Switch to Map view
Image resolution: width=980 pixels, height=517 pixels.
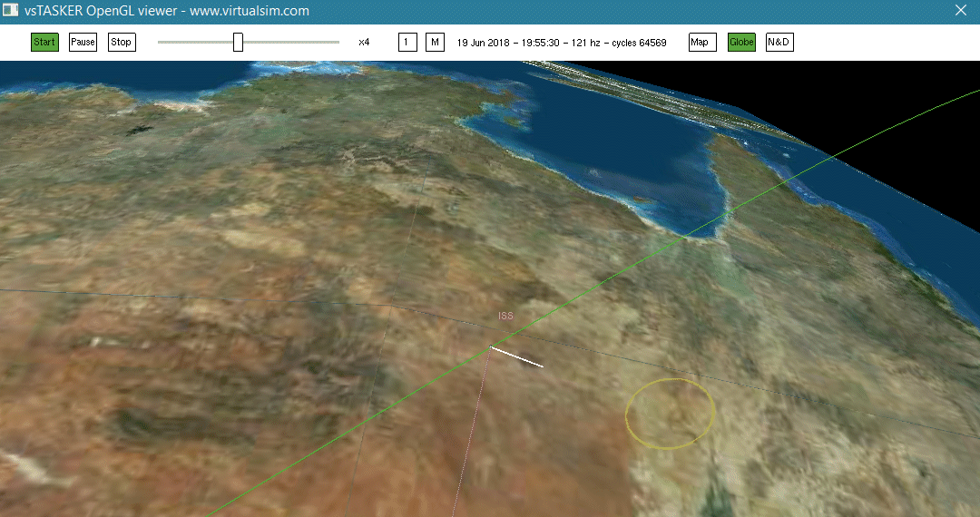702,43
